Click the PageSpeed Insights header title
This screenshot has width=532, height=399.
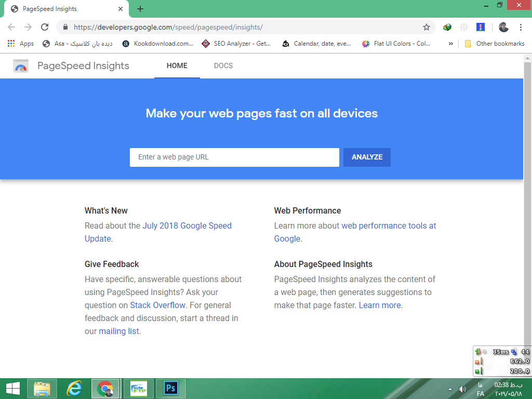coord(83,66)
